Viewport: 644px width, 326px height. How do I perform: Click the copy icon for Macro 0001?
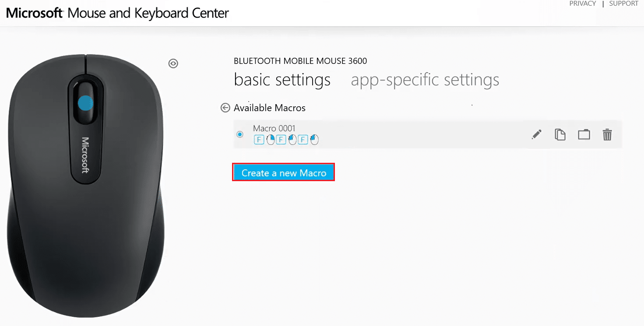coord(560,134)
